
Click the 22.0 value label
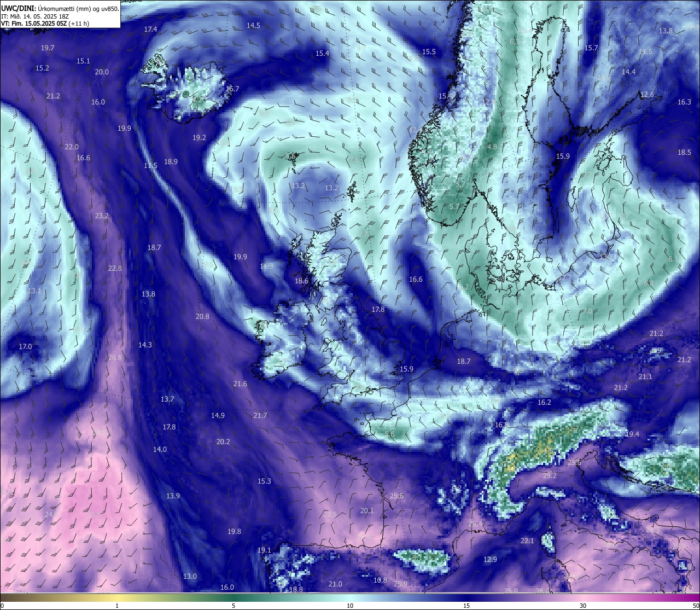point(72,147)
